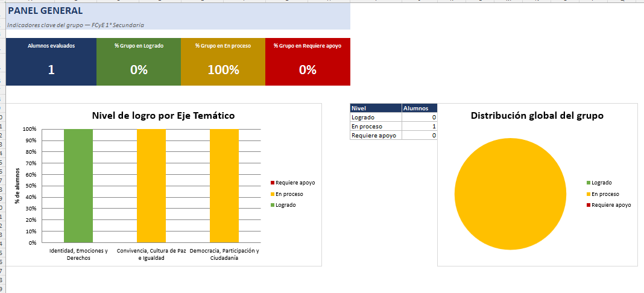The width and height of the screenshot is (644, 293).
Task: Select the PANEL GENERAL title cell
Action: (x=178, y=11)
